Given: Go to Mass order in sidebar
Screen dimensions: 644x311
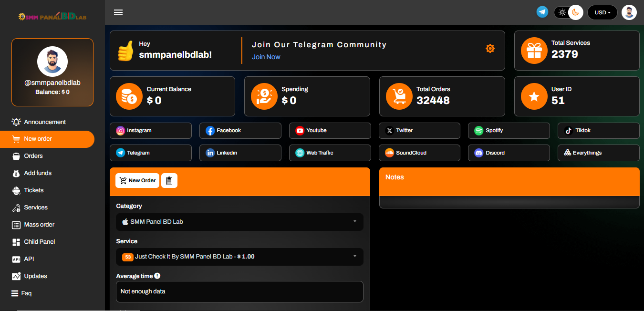Looking at the screenshot, I should 39,225.
